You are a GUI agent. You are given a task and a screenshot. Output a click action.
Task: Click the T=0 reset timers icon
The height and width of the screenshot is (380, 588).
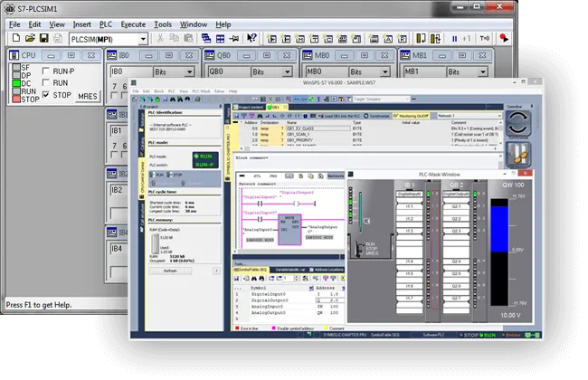pos(485,38)
